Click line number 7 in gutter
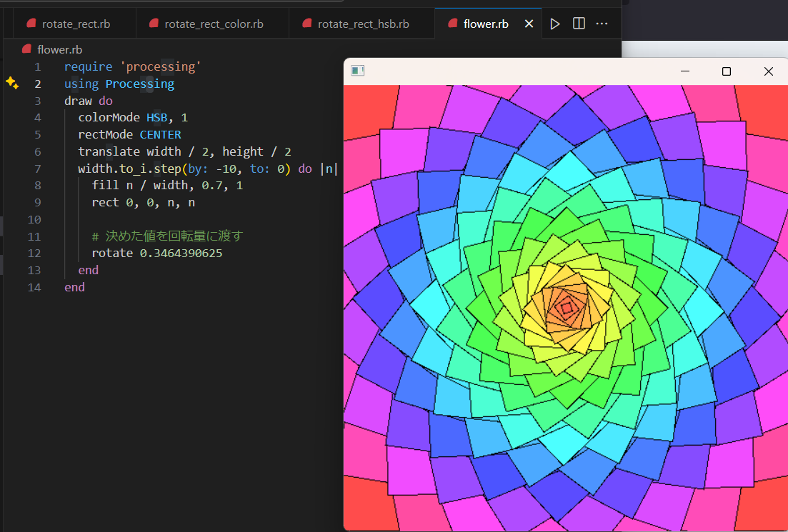 point(38,169)
